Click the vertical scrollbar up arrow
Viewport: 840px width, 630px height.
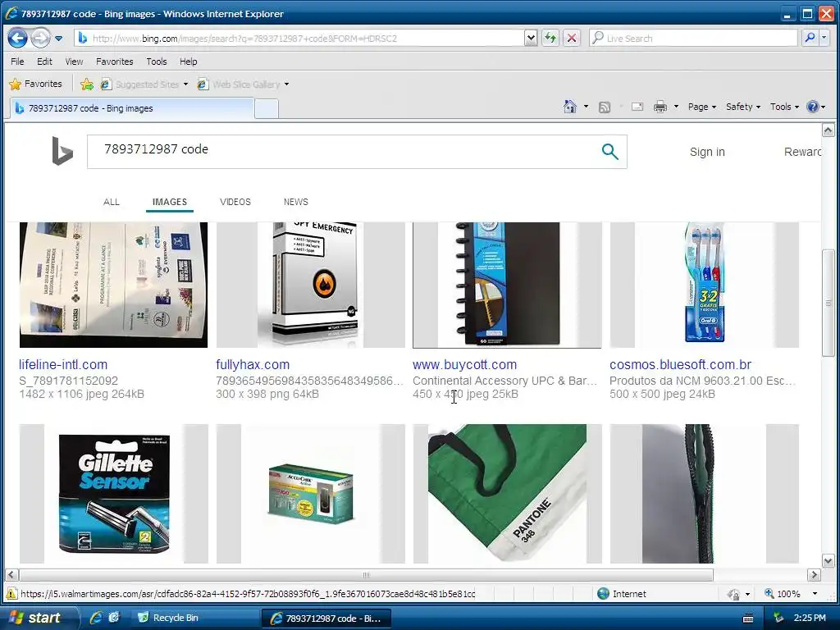828,130
